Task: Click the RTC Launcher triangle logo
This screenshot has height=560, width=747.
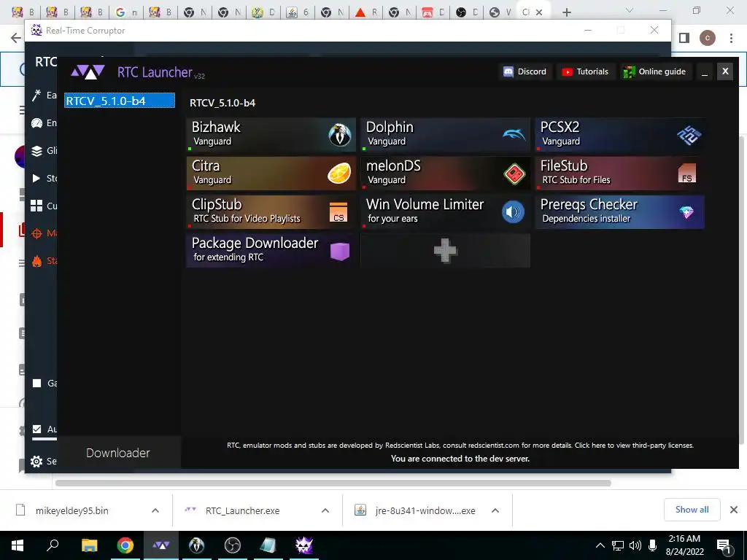Action: tap(88, 72)
